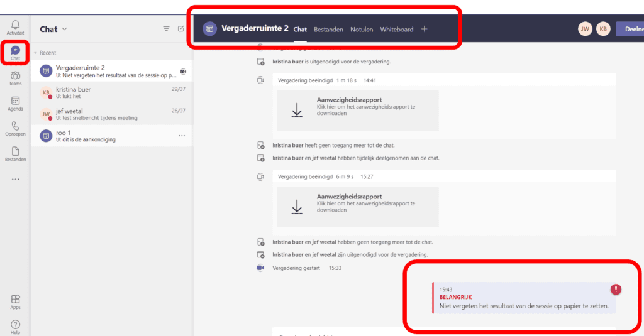Screen dimensions: 644x336
Task: Click the KB avatar in kristina buer chat row
Action: pyautogui.click(x=46, y=93)
